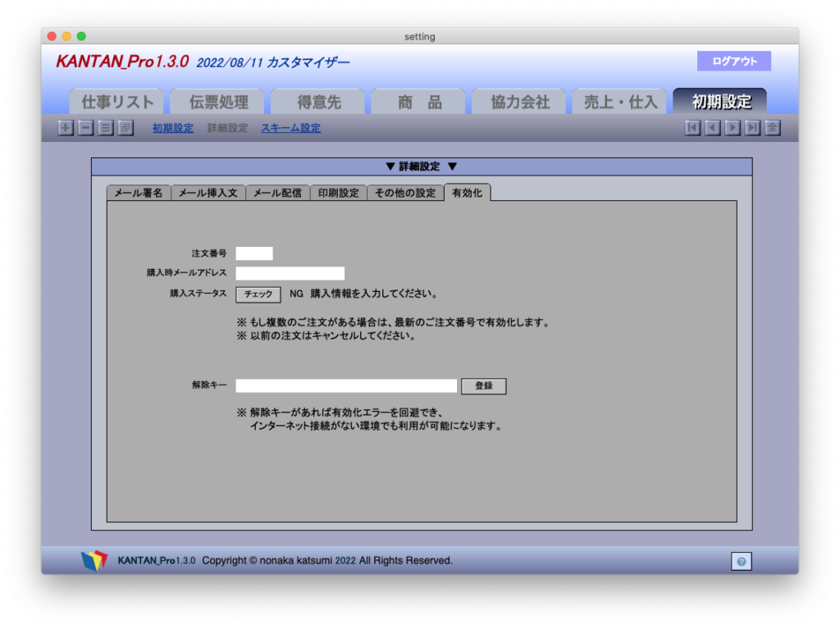840x629 pixels.
Task: Follow the スキーム設定 link
Action: tap(291, 128)
